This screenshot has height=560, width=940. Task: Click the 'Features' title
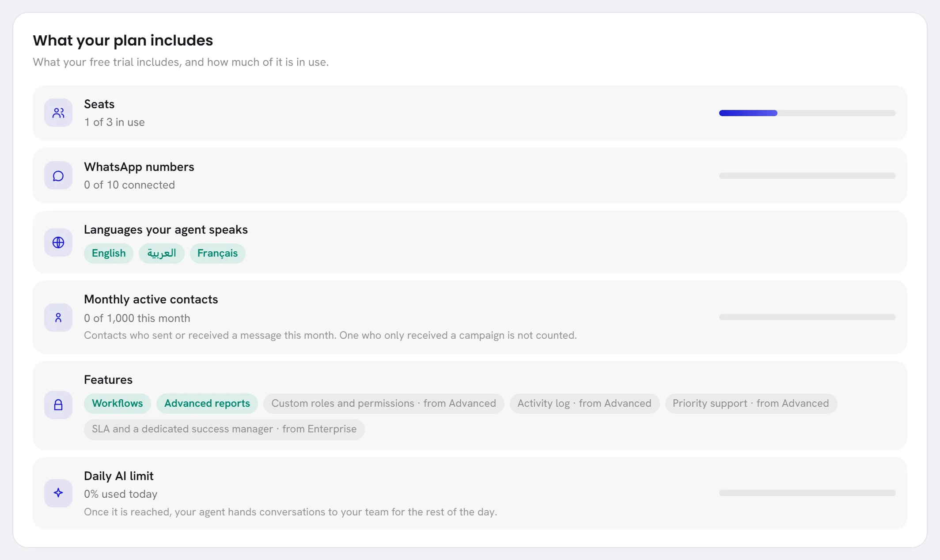click(x=108, y=380)
